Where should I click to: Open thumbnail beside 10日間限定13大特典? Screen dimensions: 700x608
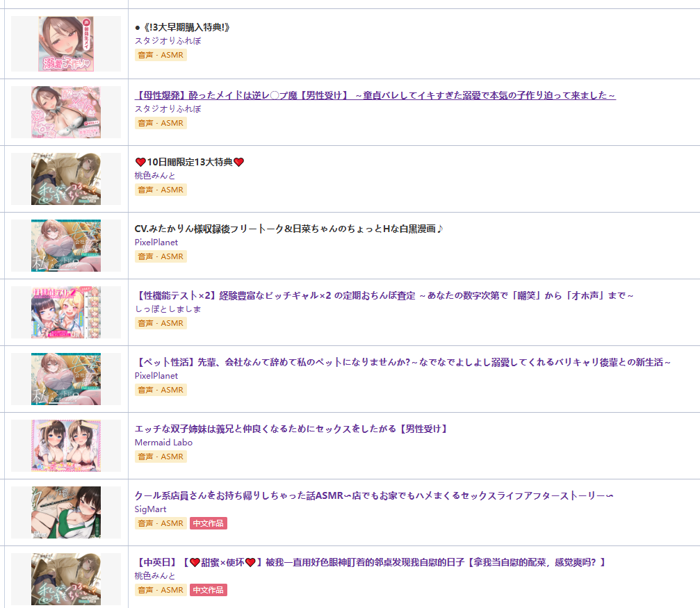tap(66, 179)
